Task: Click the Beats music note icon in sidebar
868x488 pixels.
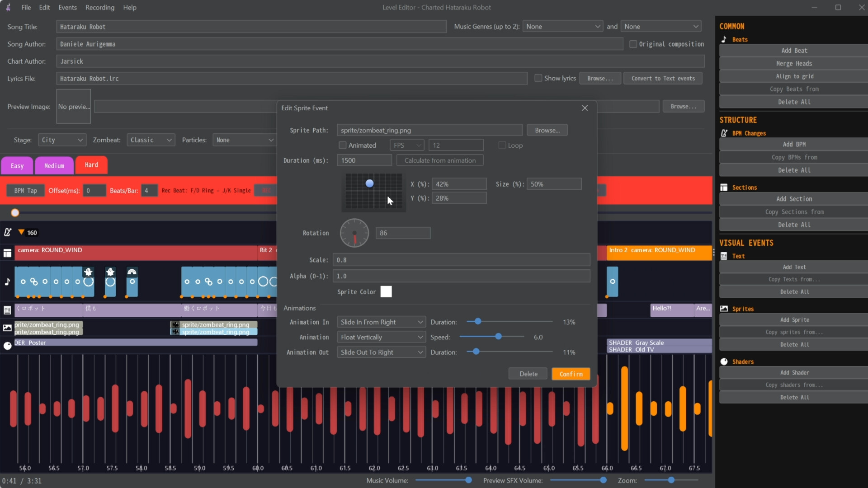Action: (724, 39)
